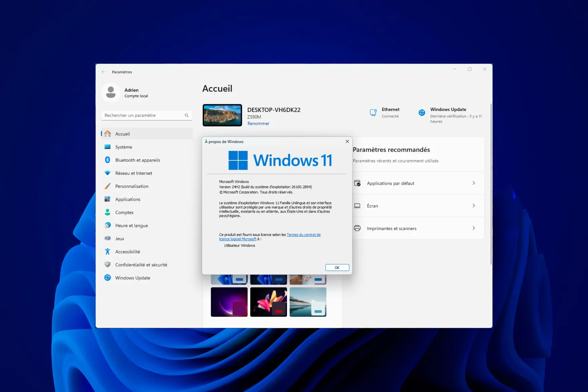Click Compte local under Adrien
Viewport: 588px width, 392px height.
pyautogui.click(x=136, y=96)
